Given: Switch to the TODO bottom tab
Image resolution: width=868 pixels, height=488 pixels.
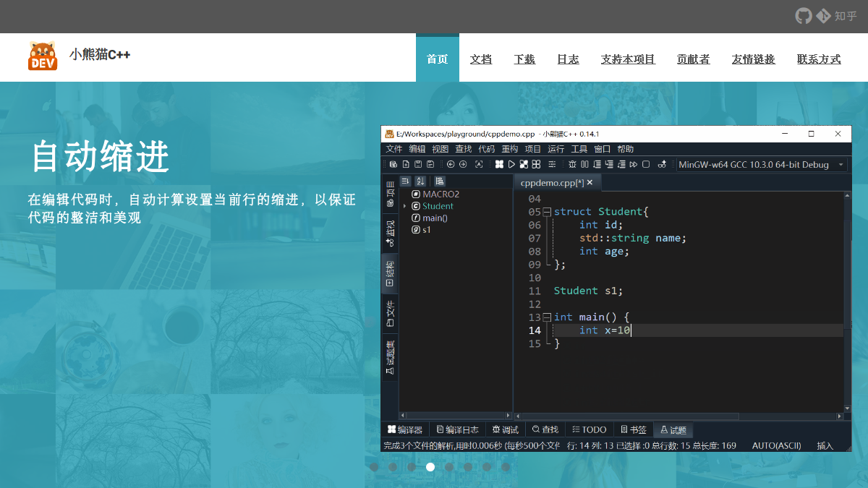Looking at the screenshot, I should tap(588, 429).
